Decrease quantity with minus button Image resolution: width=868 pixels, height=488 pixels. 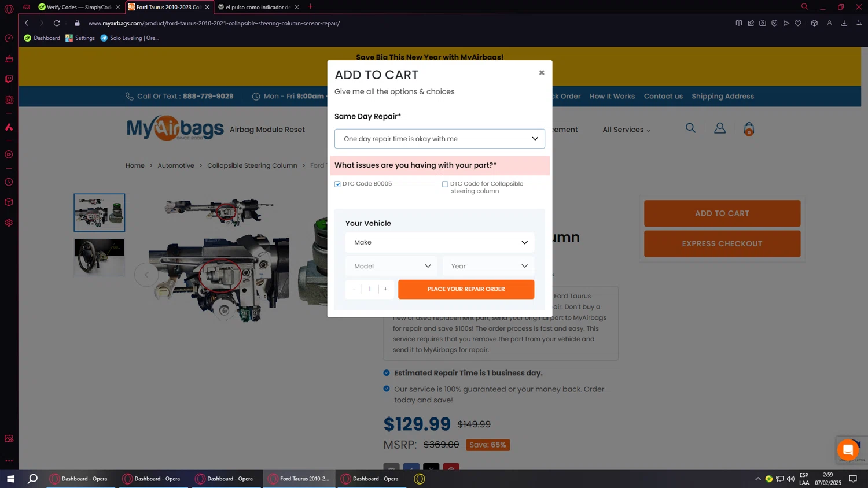[x=354, y=289]
